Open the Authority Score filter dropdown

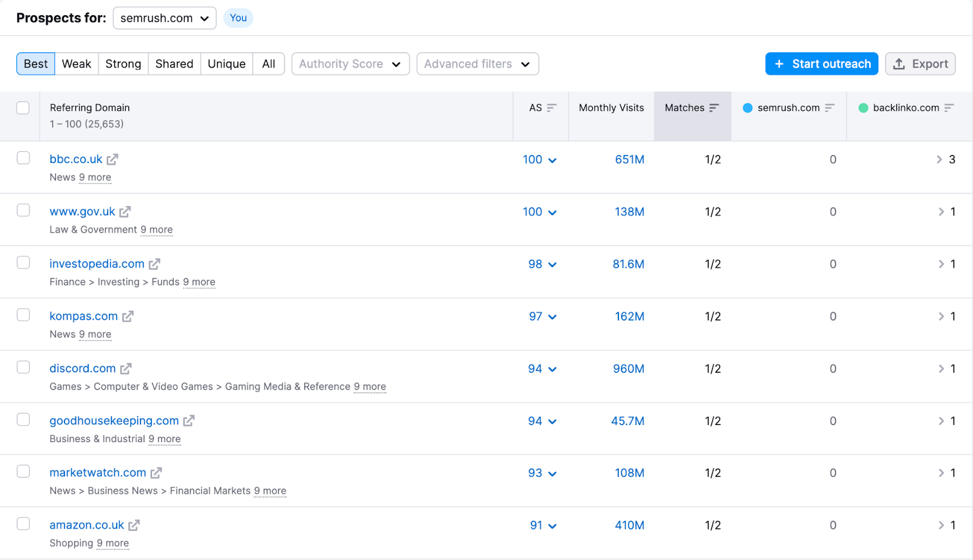click(x=350, y=64)
